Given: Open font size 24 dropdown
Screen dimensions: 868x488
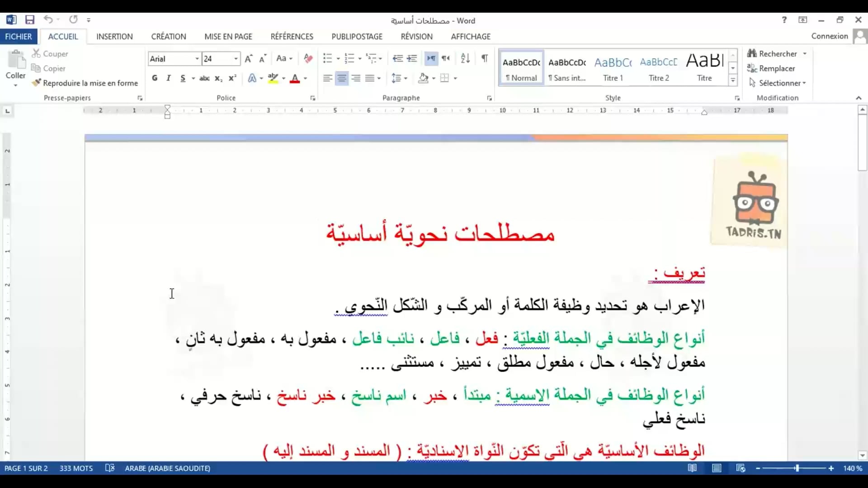Looking at the screenshot, I should pyautogui.click(x=236, y=59).
